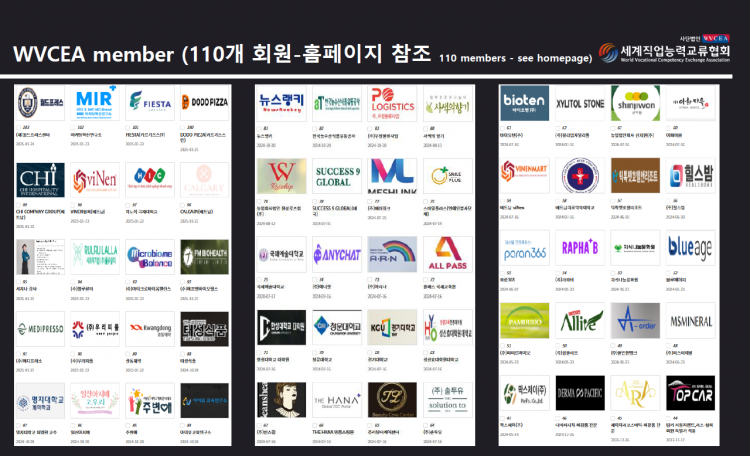Open the paran365 member thumbnail

[x=523, y=251]
